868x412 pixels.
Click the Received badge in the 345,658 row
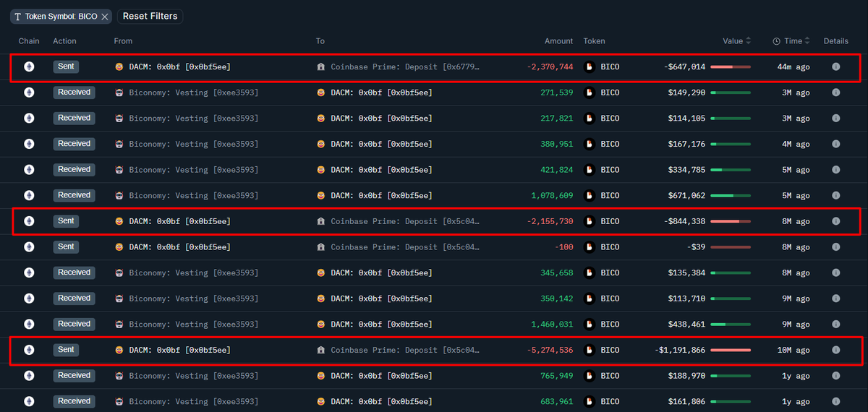(74, 272)
